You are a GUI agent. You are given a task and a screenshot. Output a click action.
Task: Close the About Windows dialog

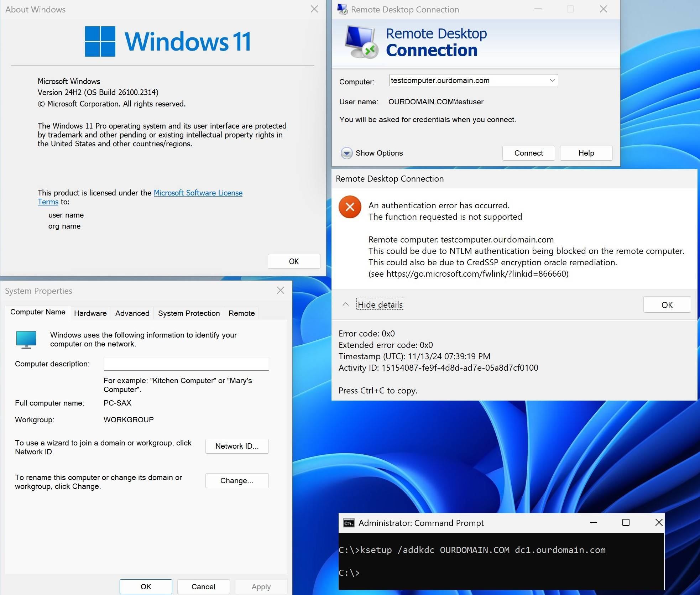tap(314, 9)
